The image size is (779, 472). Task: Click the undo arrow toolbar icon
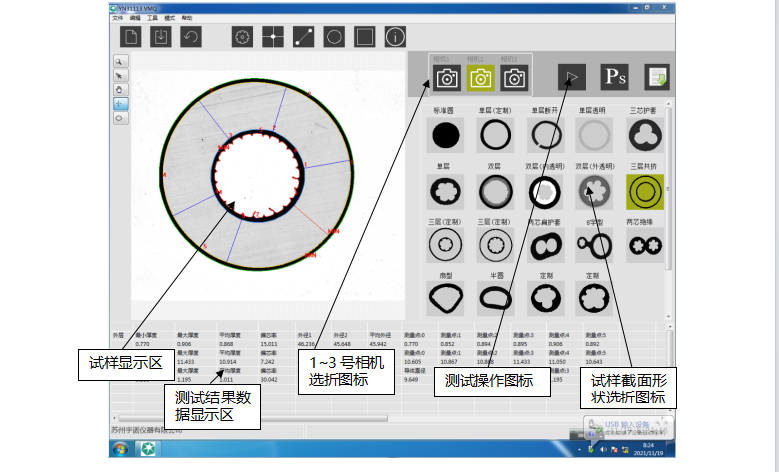tap(189, 37)
